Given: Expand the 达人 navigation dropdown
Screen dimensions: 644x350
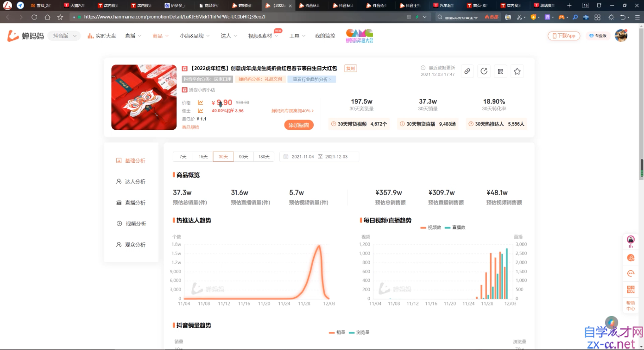Looking at the screenshot, I should (229, 36).
